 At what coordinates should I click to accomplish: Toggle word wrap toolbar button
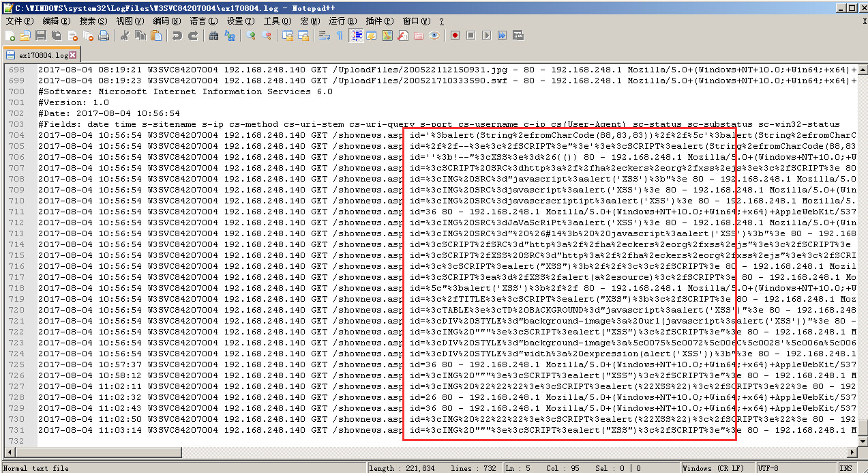pyautogui.click(x=325, y=35)
